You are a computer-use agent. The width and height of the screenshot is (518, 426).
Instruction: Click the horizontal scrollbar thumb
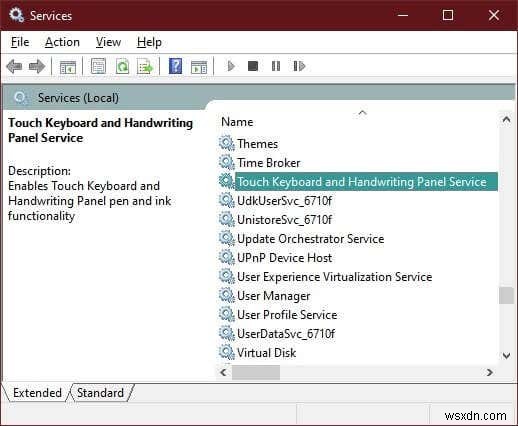[256, 372]
